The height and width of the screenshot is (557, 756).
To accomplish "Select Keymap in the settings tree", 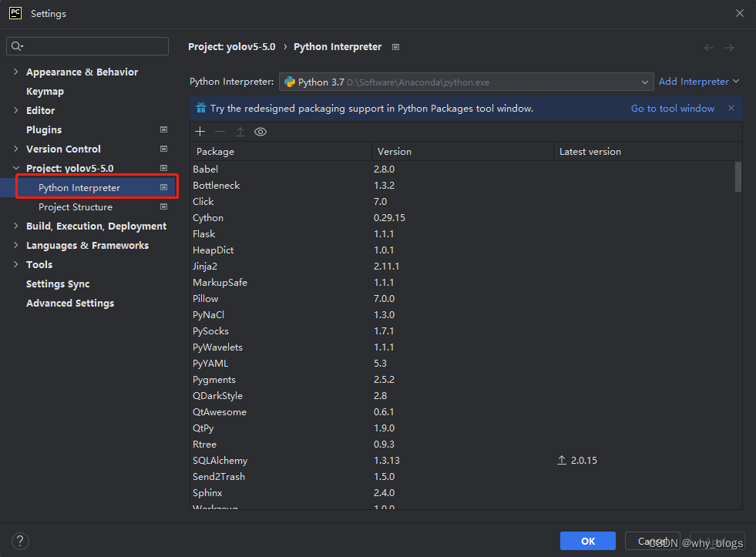I will (45, 91).
